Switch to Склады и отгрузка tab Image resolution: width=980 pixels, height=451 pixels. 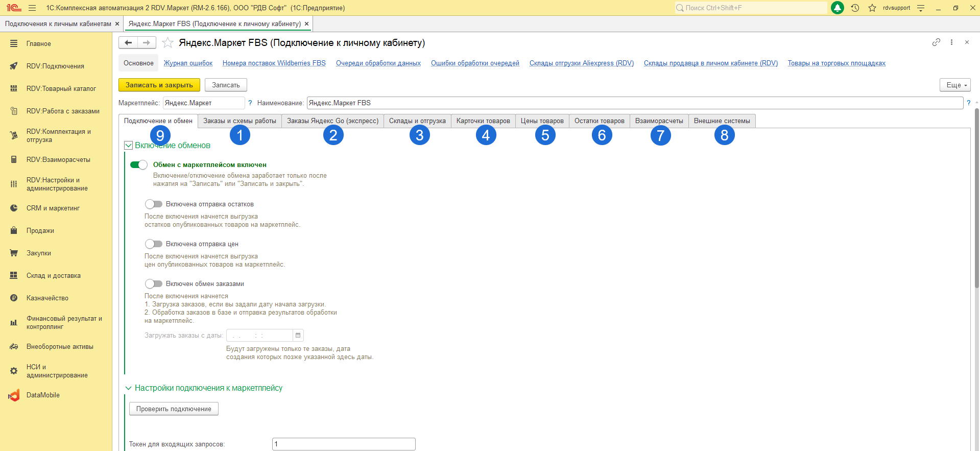coord(417,121)
